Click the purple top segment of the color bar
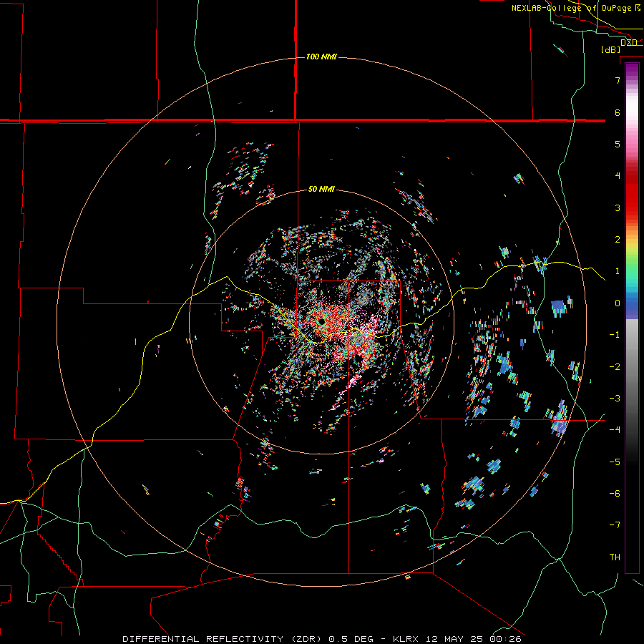Viewport: 644px width, 644px height. point(632,70)
